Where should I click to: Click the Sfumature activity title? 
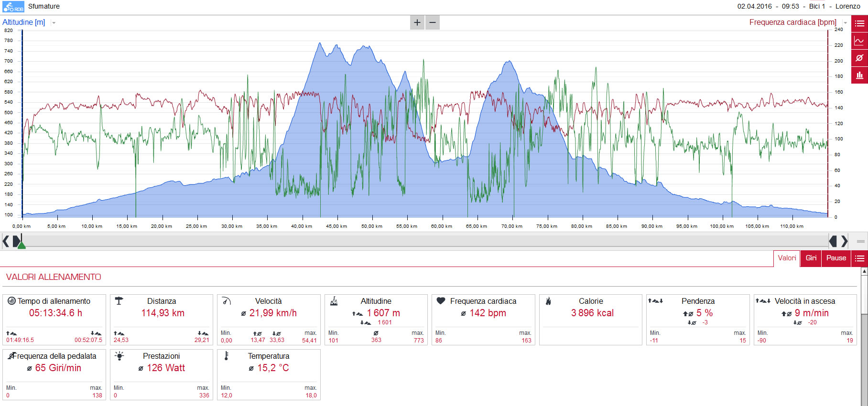pos(44,6)
